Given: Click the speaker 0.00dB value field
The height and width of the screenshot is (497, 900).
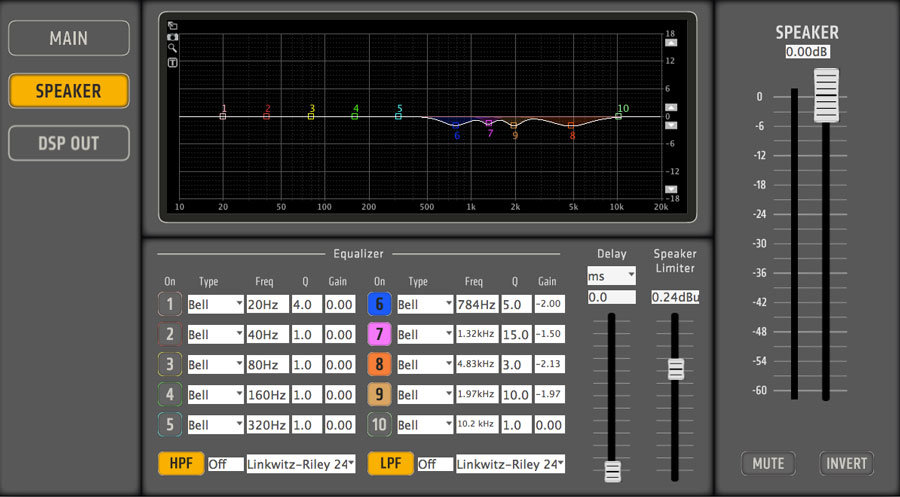Looking at the screenshot, I should pyautogui.click(x=808, y=52).
